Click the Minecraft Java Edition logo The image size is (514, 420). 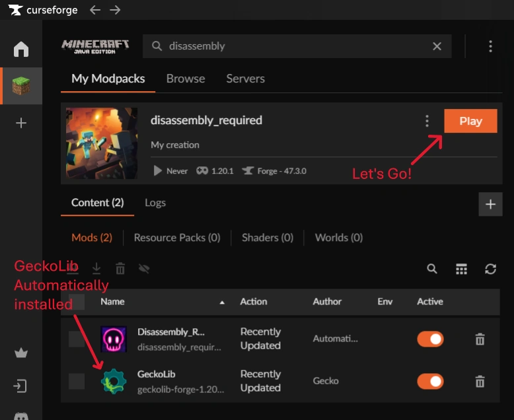coord(95,46)
